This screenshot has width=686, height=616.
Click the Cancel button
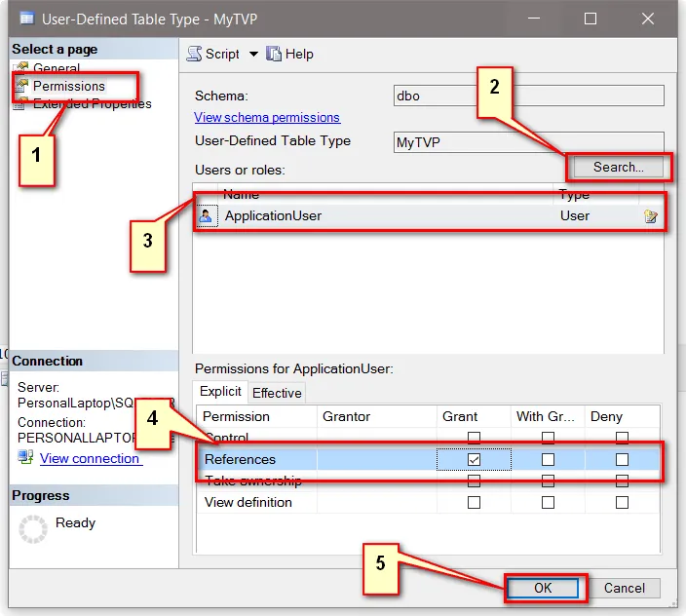coord(625,588)
